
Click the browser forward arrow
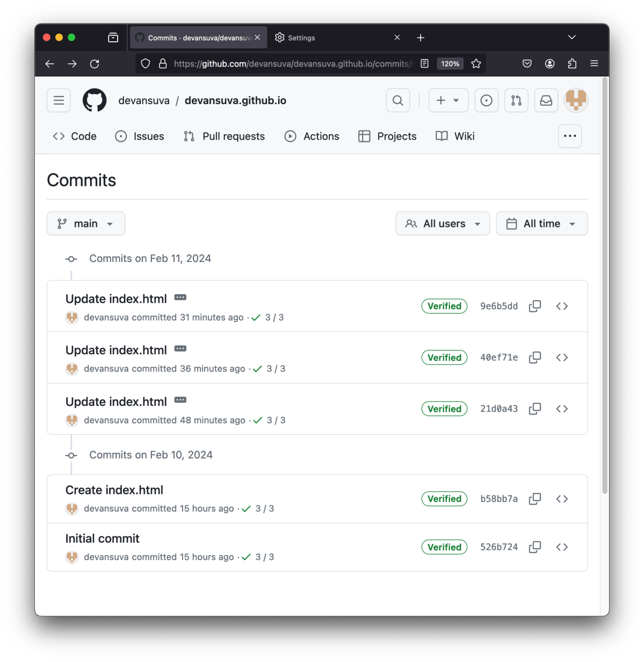click(72, 64)
